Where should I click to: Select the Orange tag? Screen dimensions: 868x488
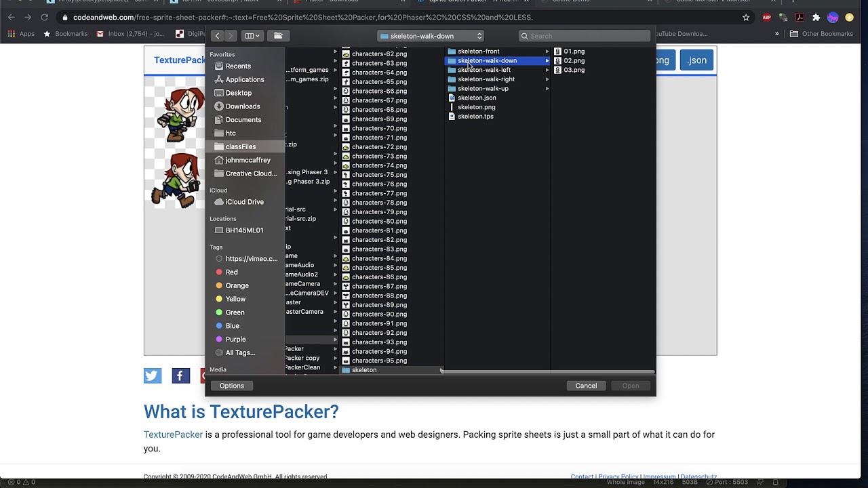[237, 285]
